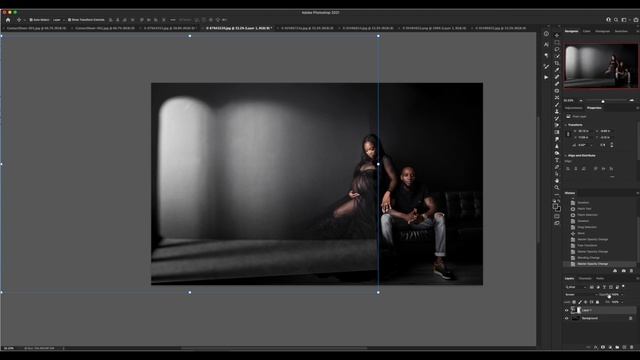Open the blending mode Screen dropdown
Viewport: 640px width, 360px height.
(581, 295)
